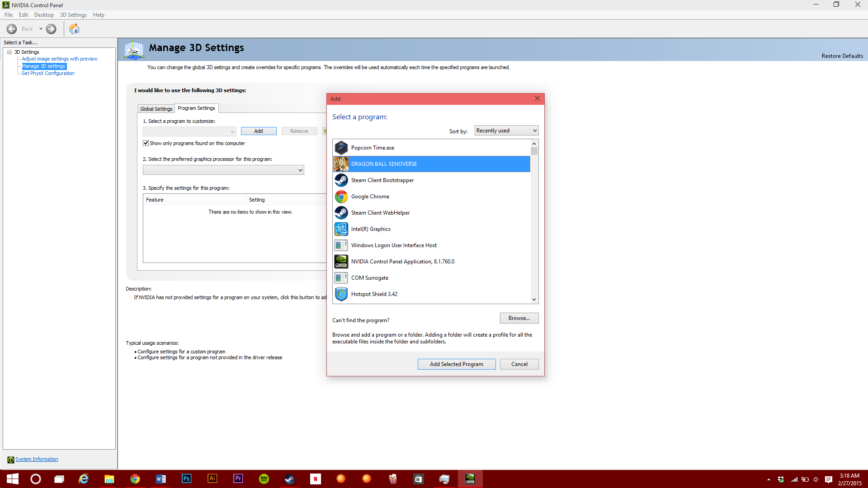
Task: Select Steam Client Bootstrapper entry
Action: coord(382,180)
